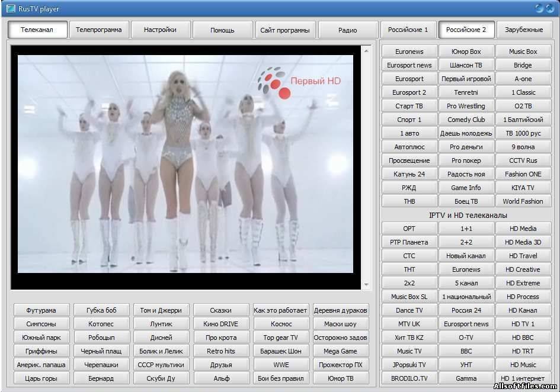Image resolution: width=560 pixels, height=392 pixels.
Task: Open the Кино DRIVE channel
Action: pyautogui.click(x=220, y=324)
